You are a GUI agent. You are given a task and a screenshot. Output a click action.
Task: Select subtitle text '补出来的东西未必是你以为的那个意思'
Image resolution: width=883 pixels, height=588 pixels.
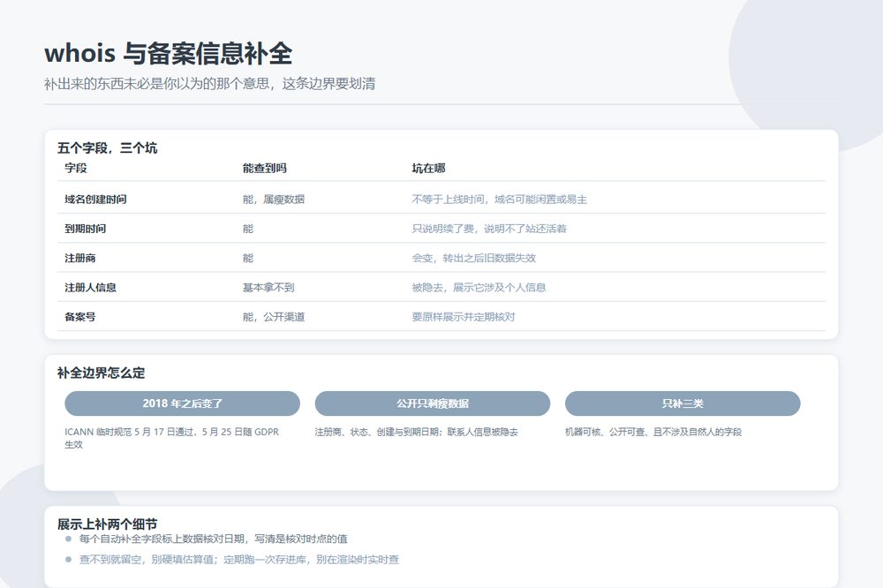tap(157, 84)
